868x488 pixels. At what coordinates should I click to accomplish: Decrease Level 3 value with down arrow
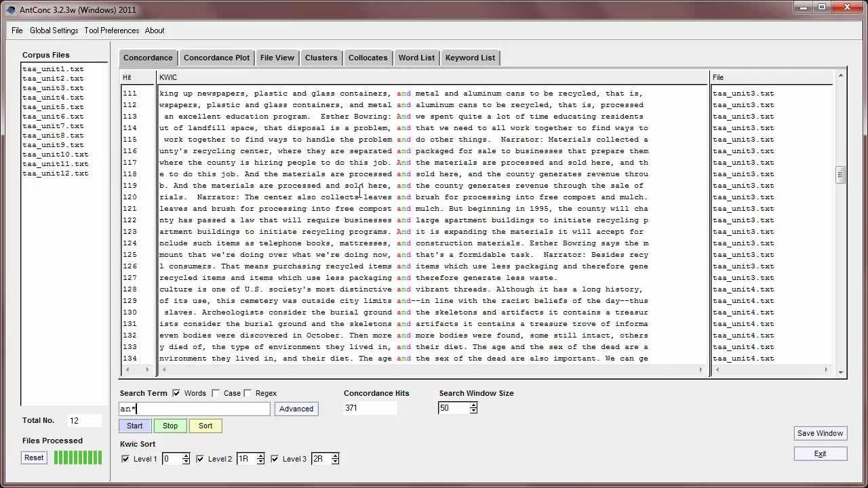(x=335, y=462)
